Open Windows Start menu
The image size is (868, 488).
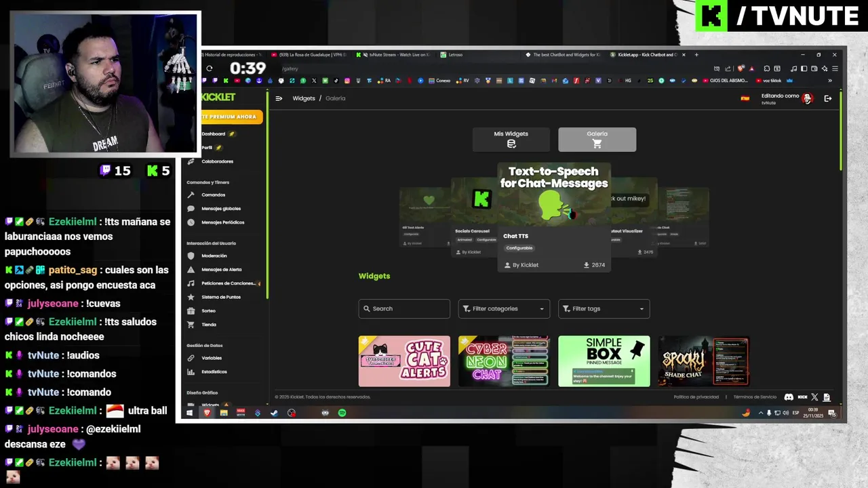pyautogui.click(x=190, y=413)
